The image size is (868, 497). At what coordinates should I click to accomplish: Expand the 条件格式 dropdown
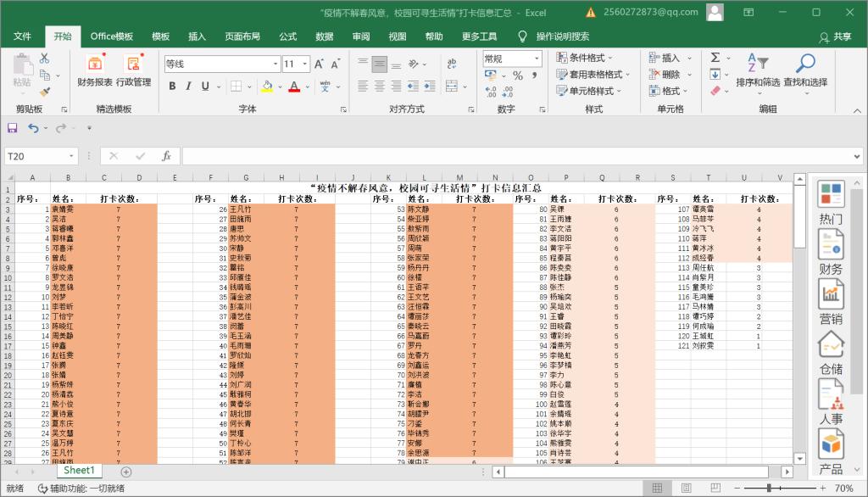point(589,58)
